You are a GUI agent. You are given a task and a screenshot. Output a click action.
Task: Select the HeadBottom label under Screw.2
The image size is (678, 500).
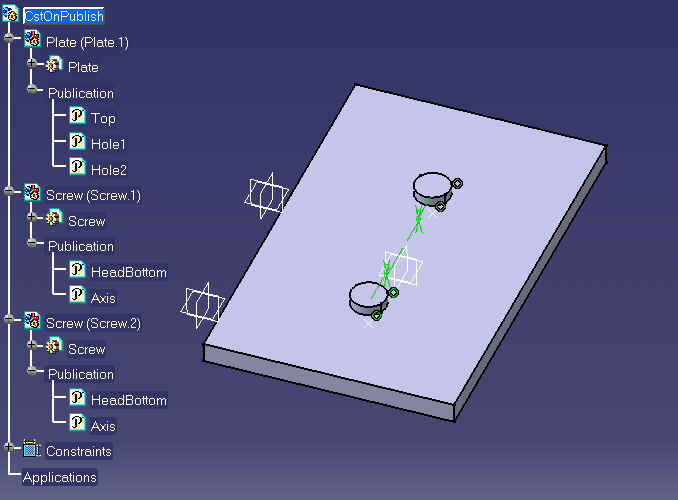click(x=128, y=400)
